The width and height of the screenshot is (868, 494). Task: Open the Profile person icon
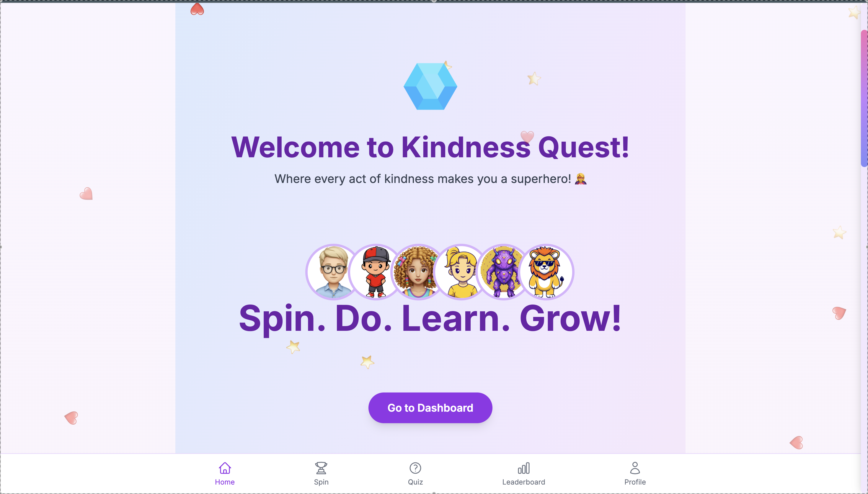[635, 468]
